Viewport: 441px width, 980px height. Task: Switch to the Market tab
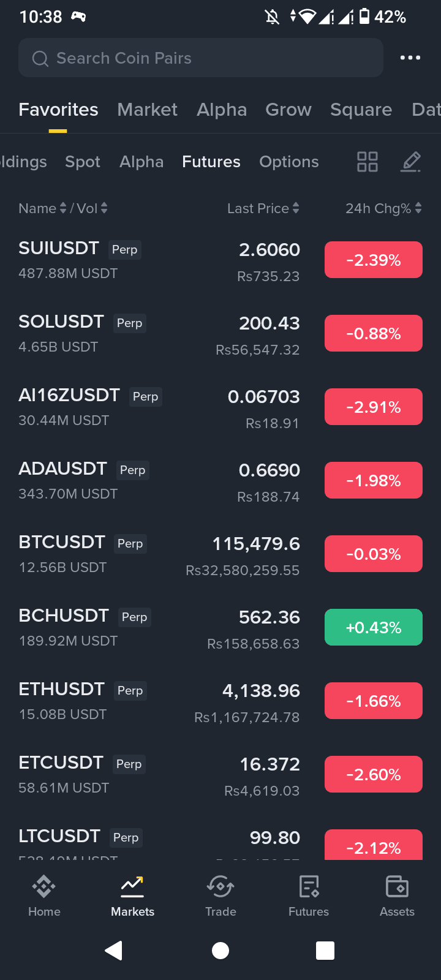tap(147, 110)
